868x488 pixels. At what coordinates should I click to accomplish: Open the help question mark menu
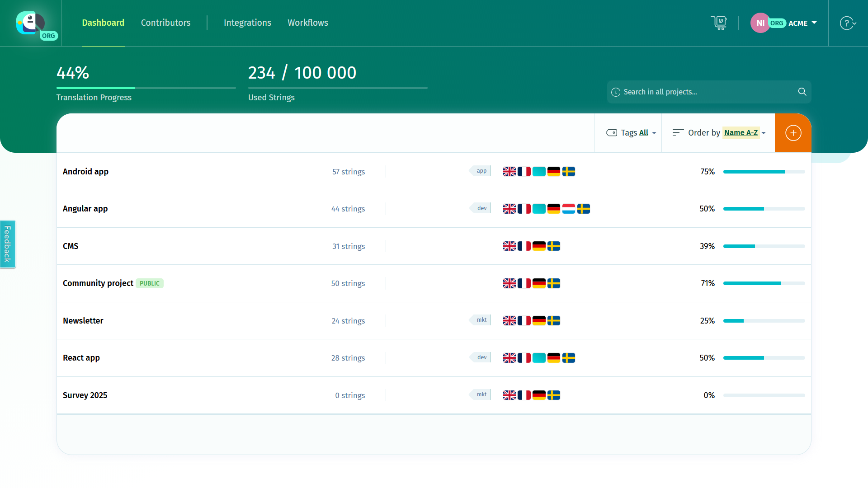[848, 23]
